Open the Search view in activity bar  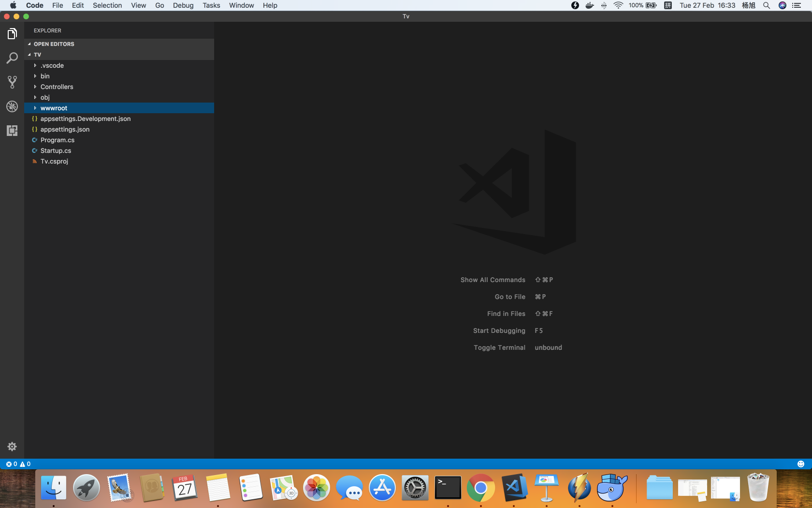click(12, 58)
